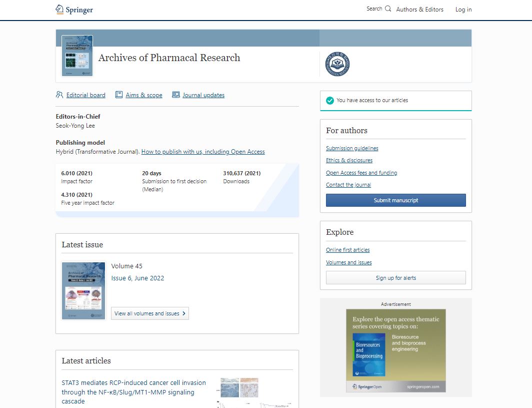Open the latest issue cover thumbnail
The image size is (532, 408).
point(83,291)
